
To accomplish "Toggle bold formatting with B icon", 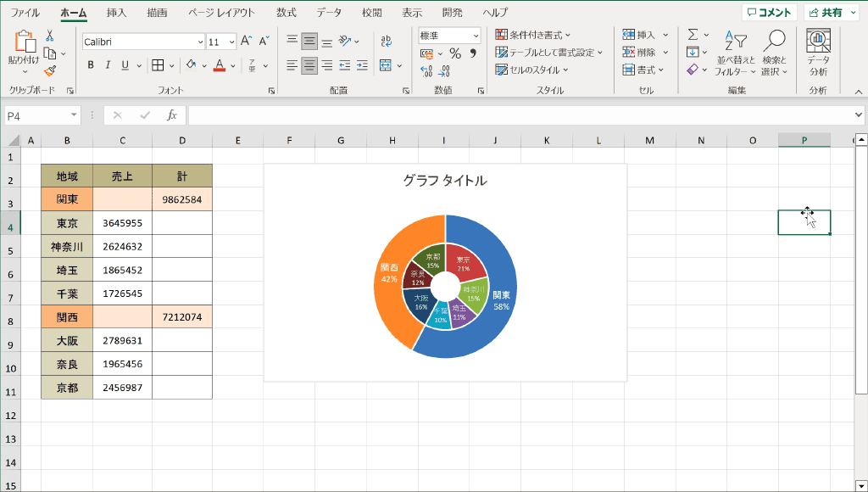I will tap(91, 64).
